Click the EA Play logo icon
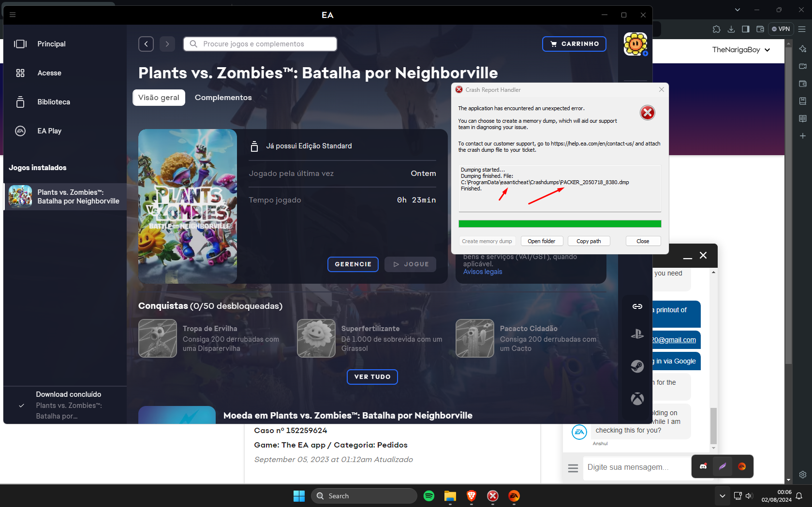The height and width of the screenshot is (507, 812). coord(20,131)
